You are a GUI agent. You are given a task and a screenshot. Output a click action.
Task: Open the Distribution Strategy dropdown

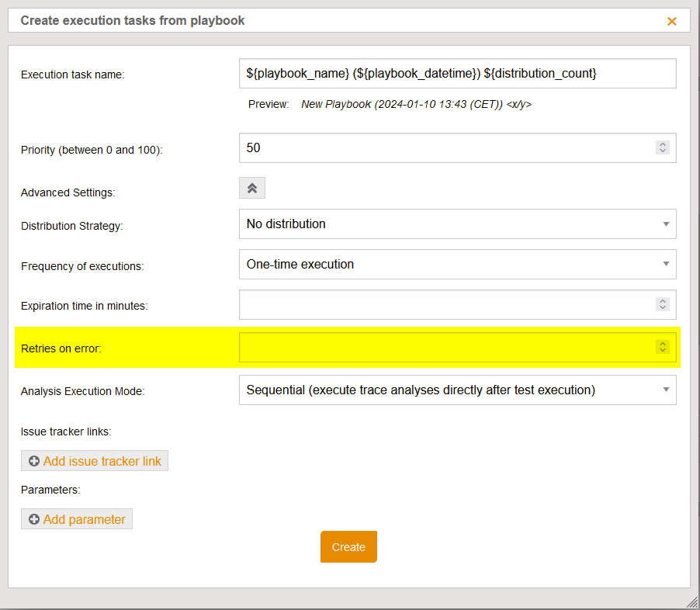(456, 224)
